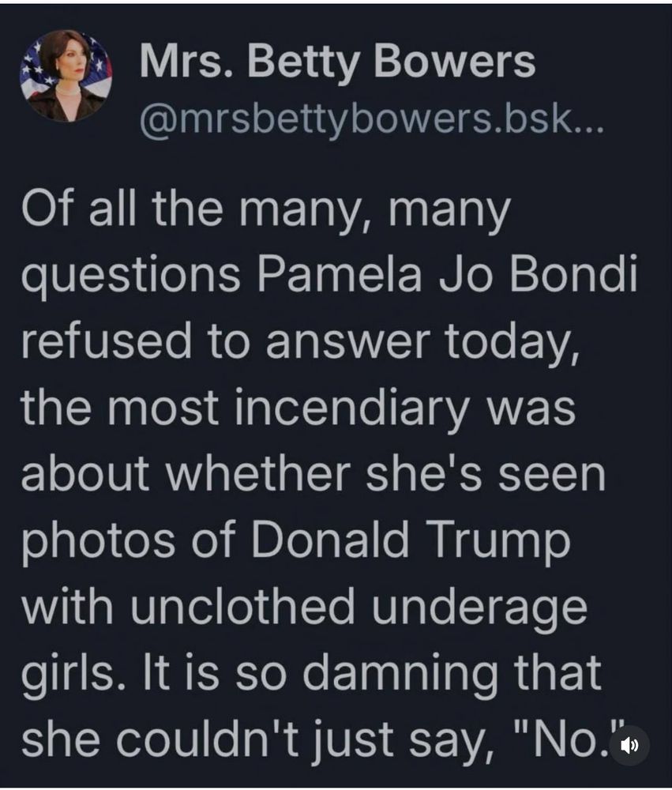Viewport: 672px width, 790px height.
Task: Click the post body text to open the thread
Action: pos(330,473)
